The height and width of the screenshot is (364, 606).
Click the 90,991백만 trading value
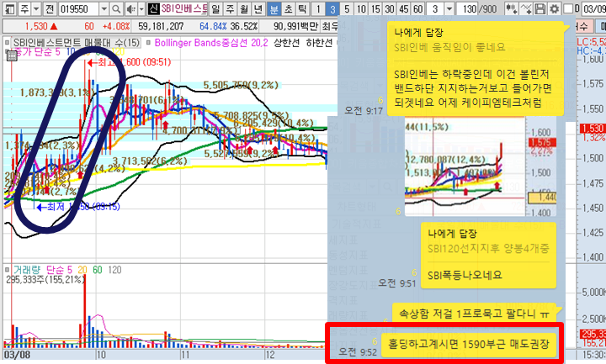point(295,26)
